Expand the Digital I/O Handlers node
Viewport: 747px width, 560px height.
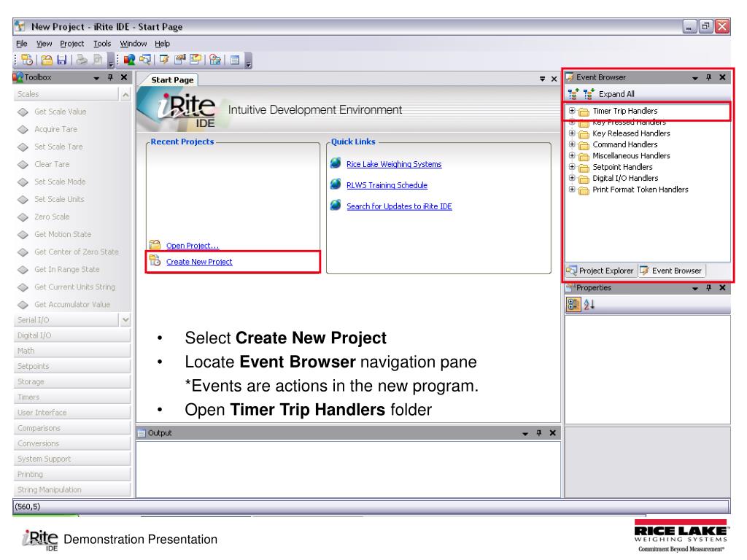[572, 178]
